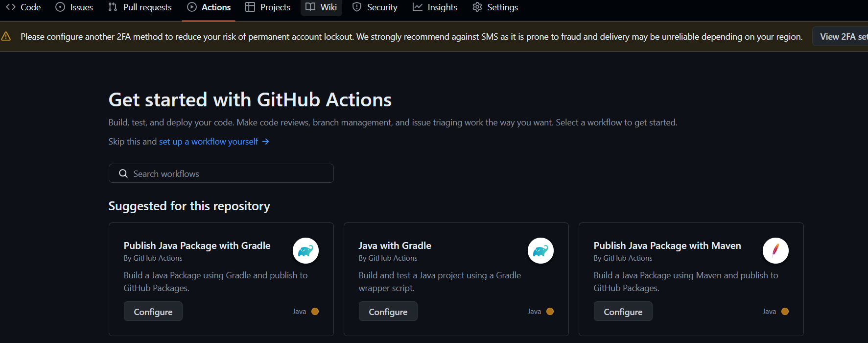
Task: Click the Wiki book icon
Action: (310, 7)
